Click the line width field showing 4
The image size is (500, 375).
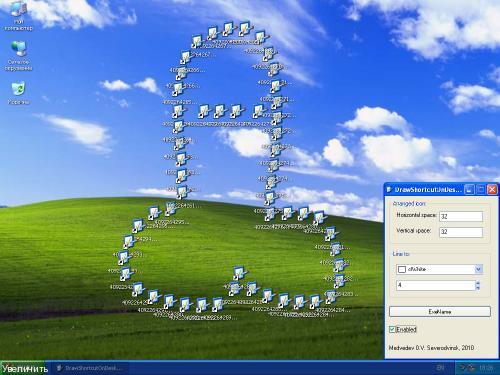pos(435,285)
